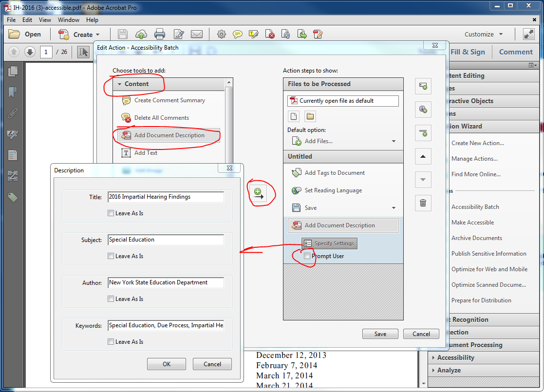Click the Subject text field
This screenshot has width=544, height=392.
(166, 240)
